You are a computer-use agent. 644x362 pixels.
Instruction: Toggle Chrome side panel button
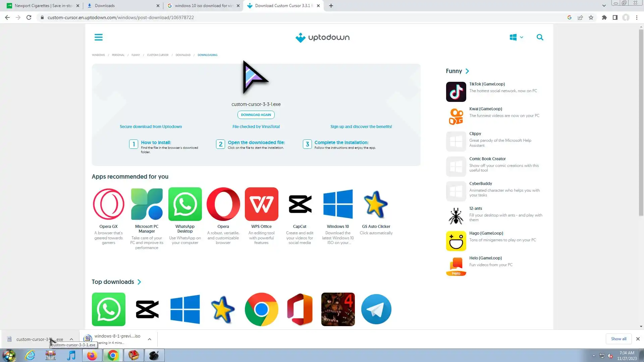coord(615,17)
